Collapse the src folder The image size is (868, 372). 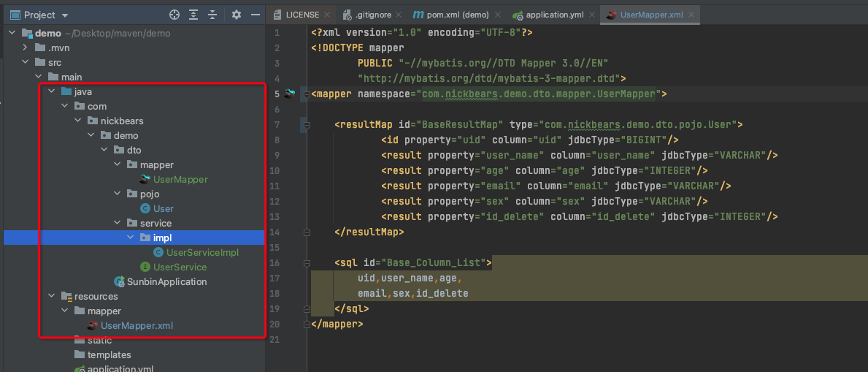25,62
